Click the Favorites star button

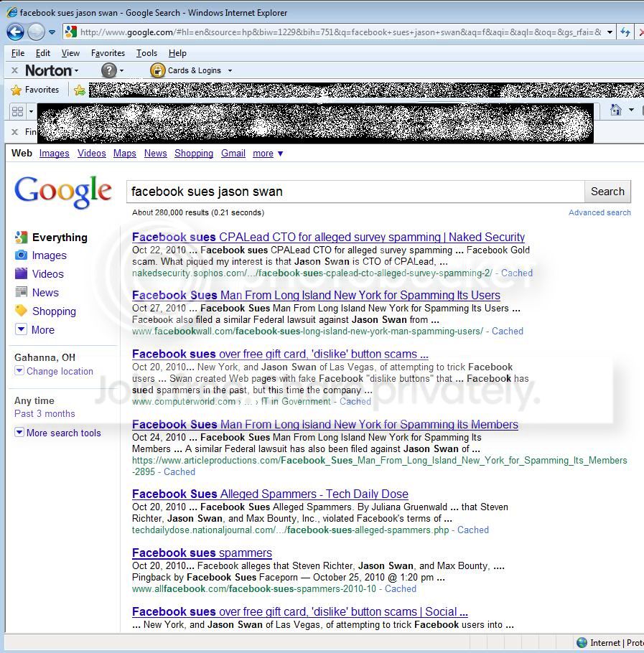coord(35,90)
